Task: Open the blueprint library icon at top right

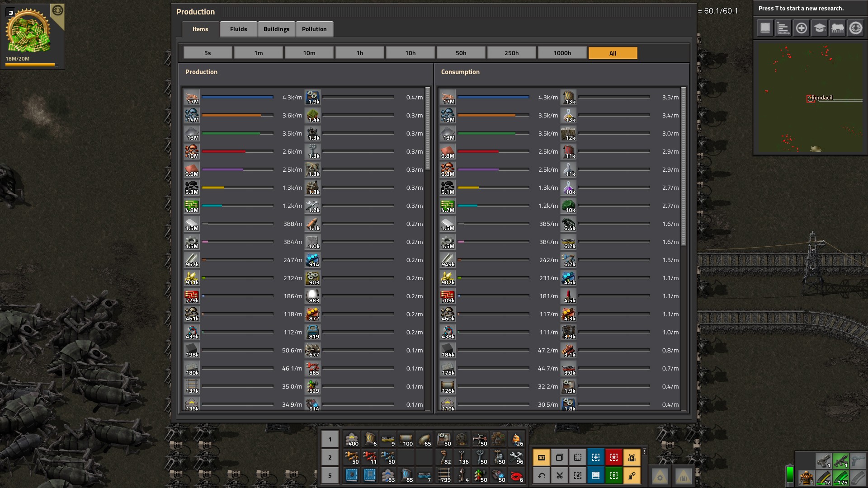Action: tap(765, 28)
